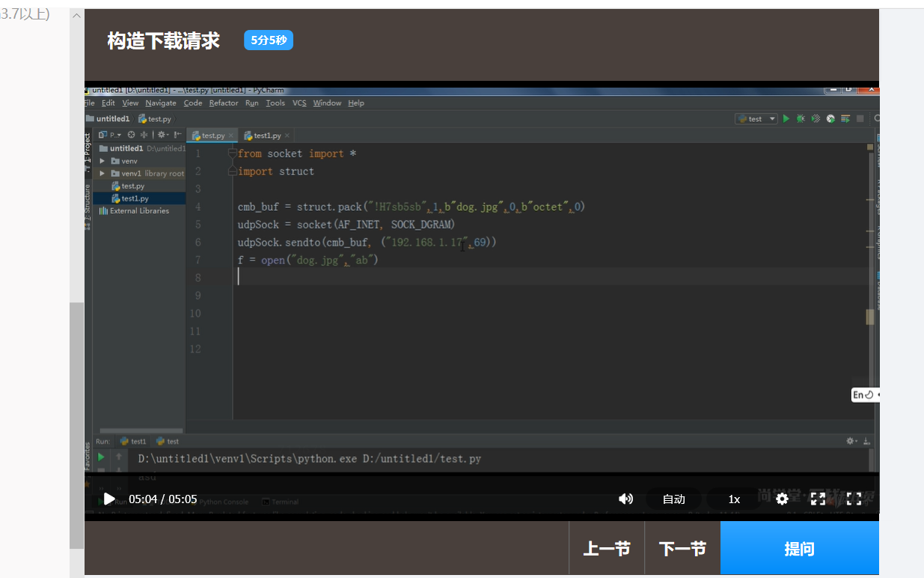Click the page scrollbar up arrow
This screenshot has width=924, height=578.
click(76, 16)
